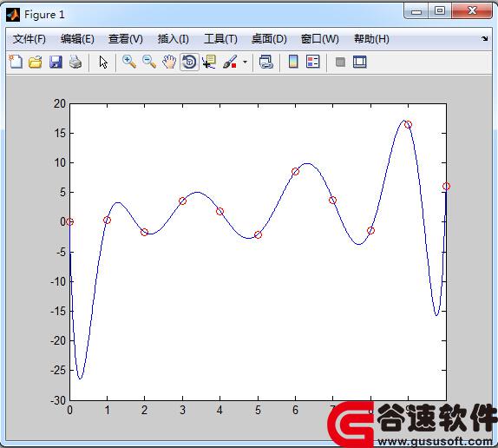Screen dimensions: 498x448
Task: Activate the Zoom In magnifier tool
Action: (x=129, y=62)
